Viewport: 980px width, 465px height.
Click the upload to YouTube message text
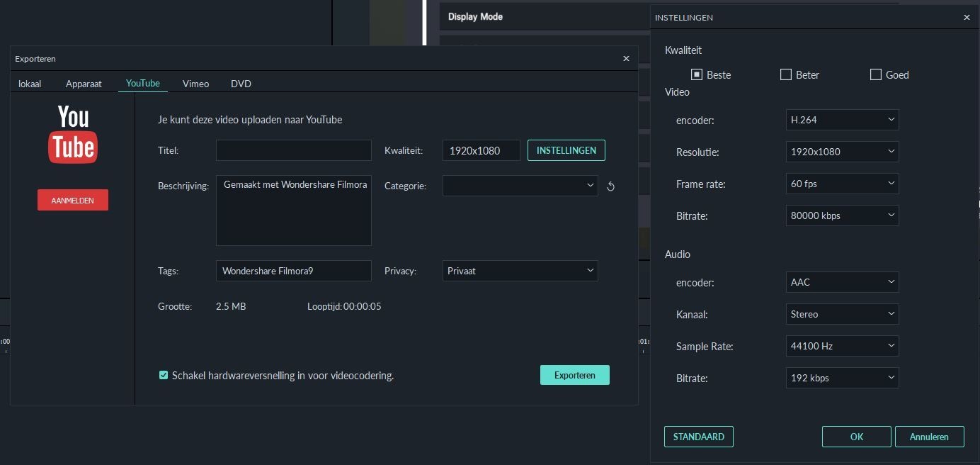(250, 120)
